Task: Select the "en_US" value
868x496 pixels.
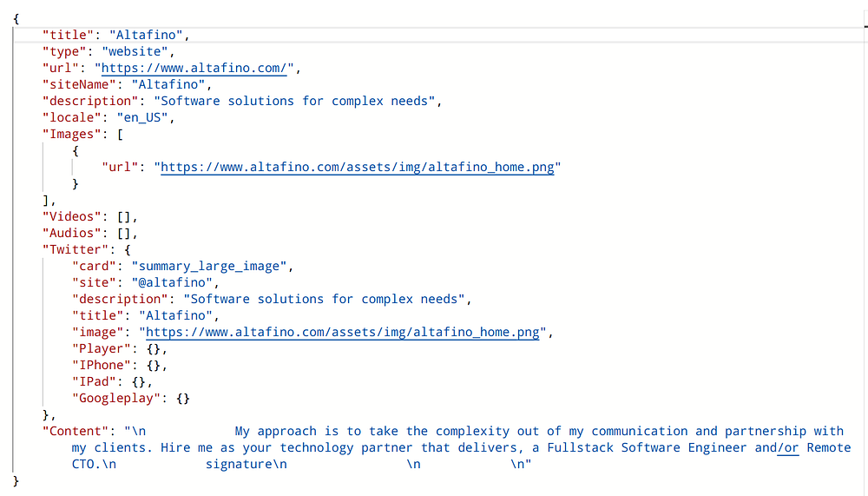Action: click(x=142, y=117)
